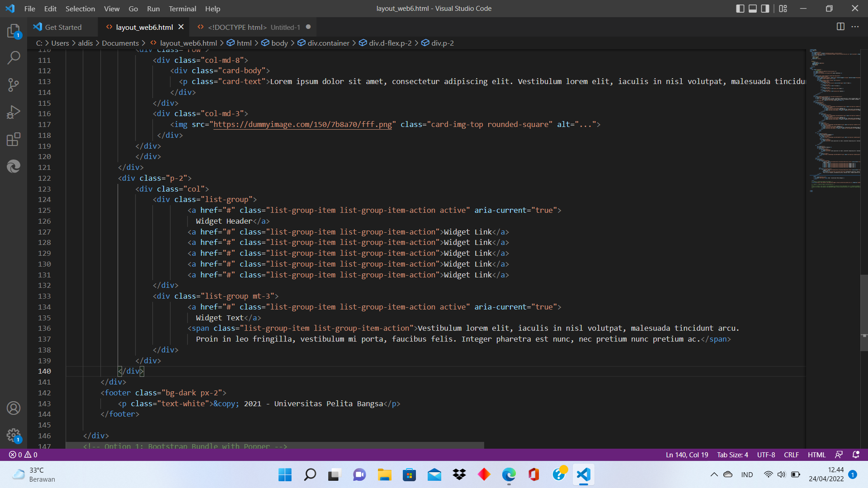The image size is (868, 488).
Task: Split the editor using the split icon
Action: [x=840, y=27]
